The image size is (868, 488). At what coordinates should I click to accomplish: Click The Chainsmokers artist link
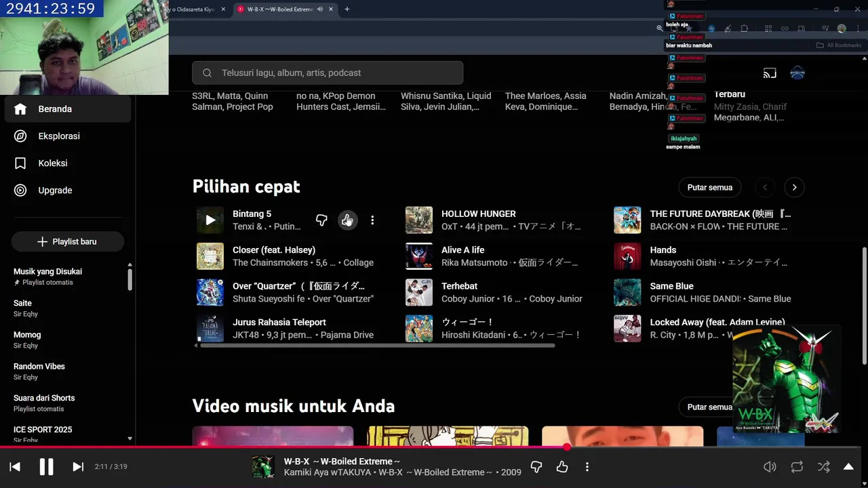click(271, 263)
